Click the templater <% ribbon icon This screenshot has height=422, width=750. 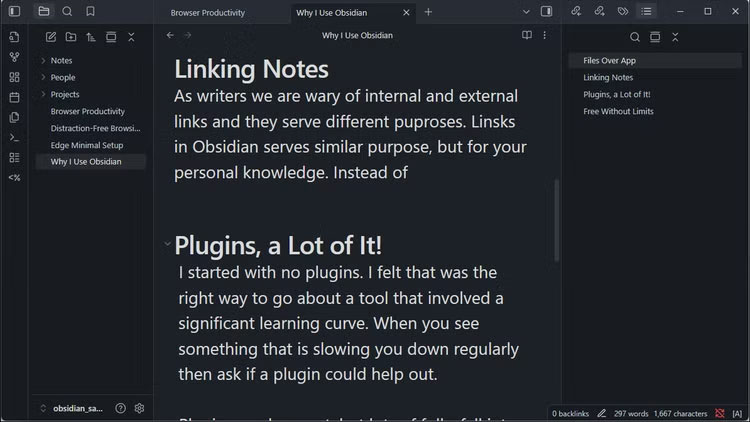click(x=14, y=178)
